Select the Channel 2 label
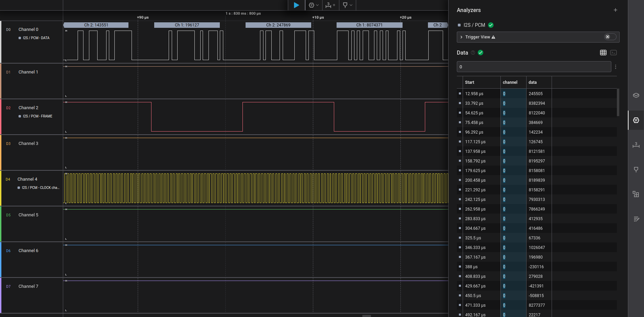The height and width of the screenshot is (317, 644). coord(29,108)
